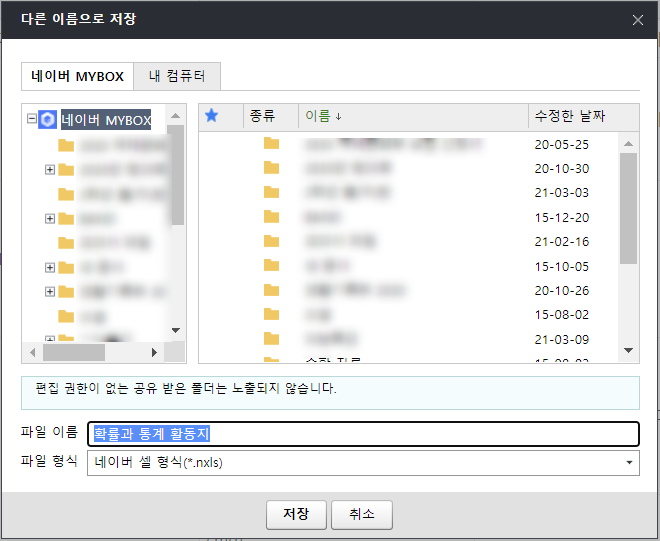660x541 pixels.
Task: Select the date 20-05-25 cell
Action: (562, 144)
